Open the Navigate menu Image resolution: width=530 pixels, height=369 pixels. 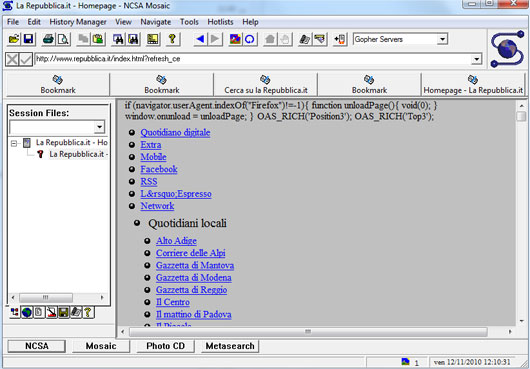pos(156,22)
